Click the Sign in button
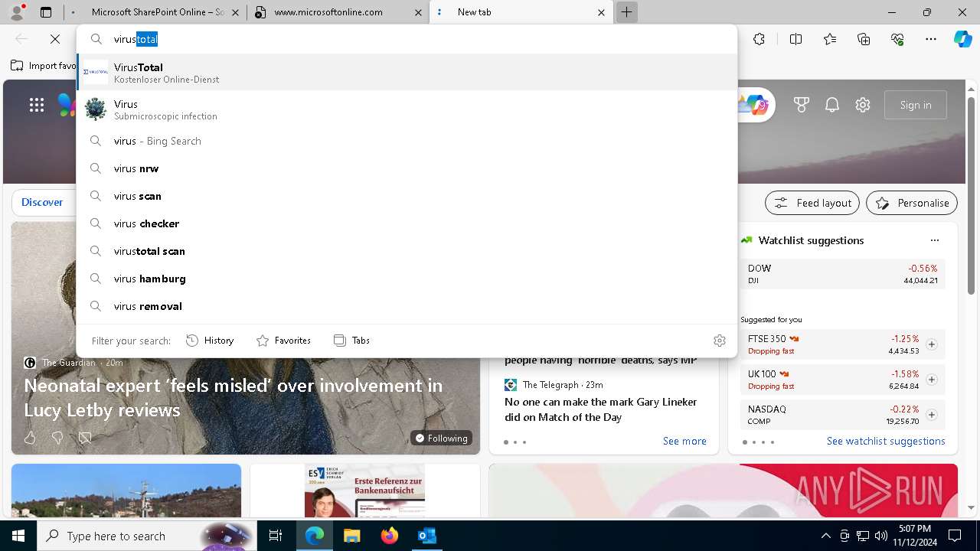 click(916, 105)
